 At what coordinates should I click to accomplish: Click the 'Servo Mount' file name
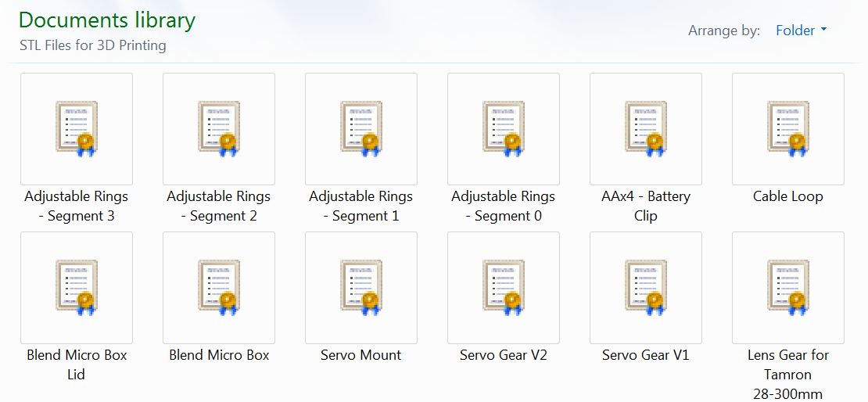(x=361, y=356)
